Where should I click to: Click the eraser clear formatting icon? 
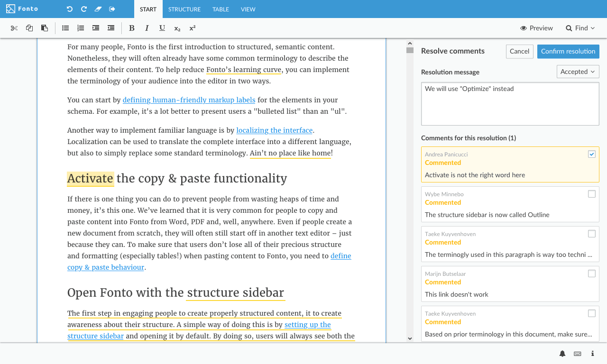click(x=98, y=9)
